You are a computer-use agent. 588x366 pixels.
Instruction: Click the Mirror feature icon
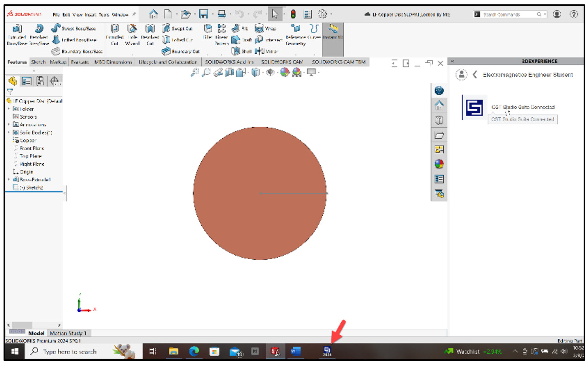click(x=262, y=51)
